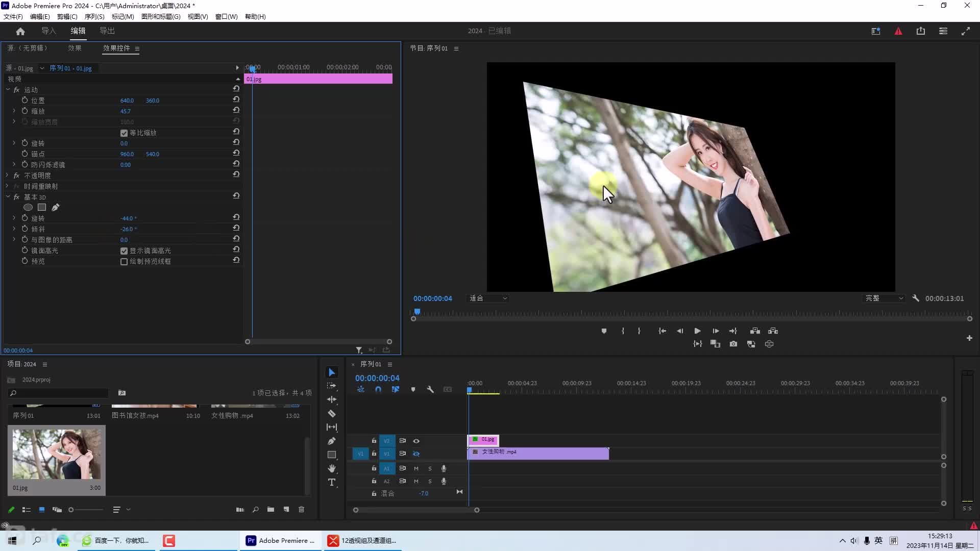Click the Home icon
This screenshot has height=551, width=980.
click(20, 31)
